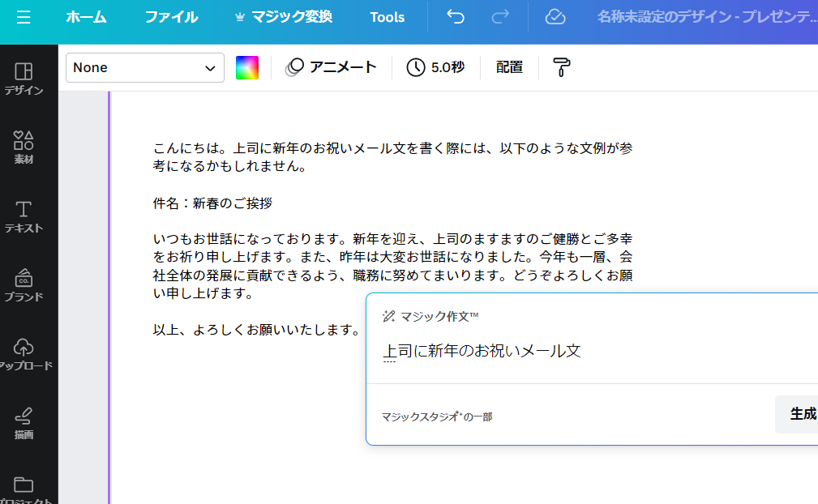Click the line 以上、よろしくお願いいたします。
Screen dimensions: 818x504
255,330
